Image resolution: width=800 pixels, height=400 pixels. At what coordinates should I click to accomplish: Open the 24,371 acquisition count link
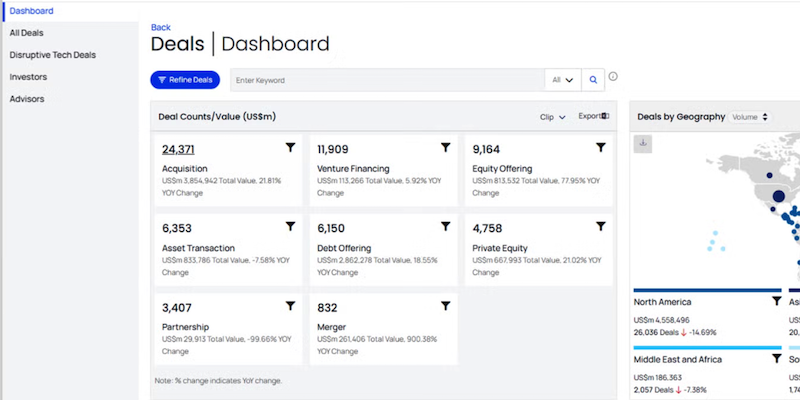coord(178,149)
